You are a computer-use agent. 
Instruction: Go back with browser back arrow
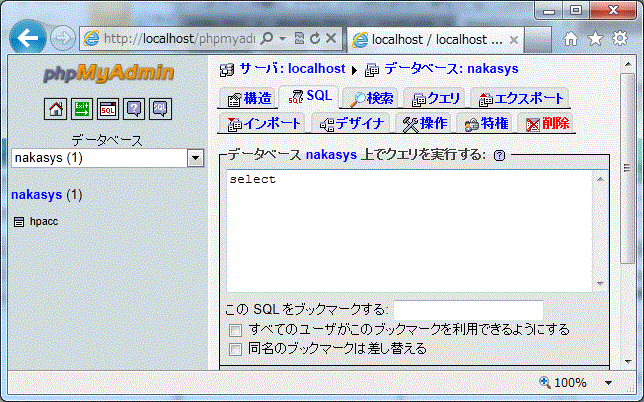(28, 38)
